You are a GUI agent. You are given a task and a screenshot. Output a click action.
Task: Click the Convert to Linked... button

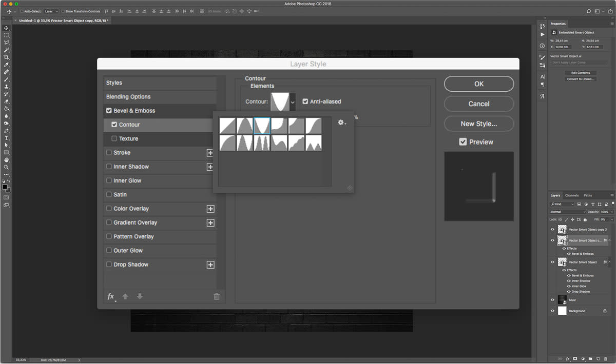pos(581,79)
